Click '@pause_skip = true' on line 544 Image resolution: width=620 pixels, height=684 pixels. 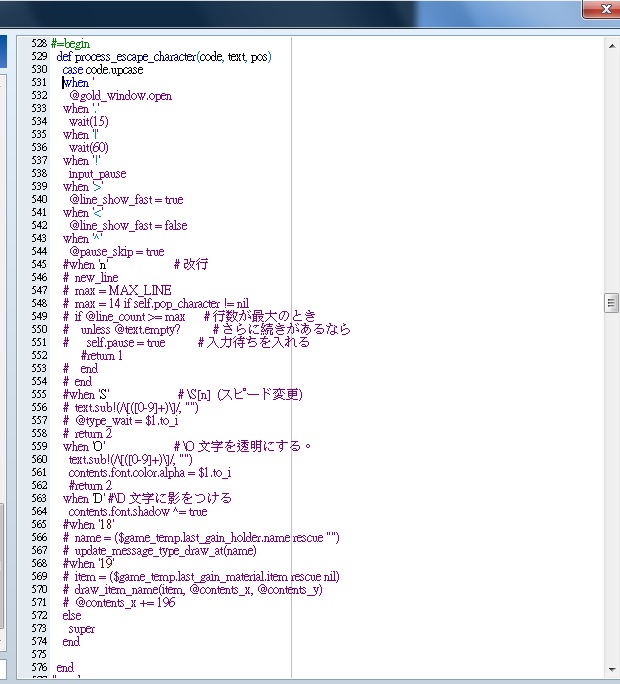click(x=116, y=252)
